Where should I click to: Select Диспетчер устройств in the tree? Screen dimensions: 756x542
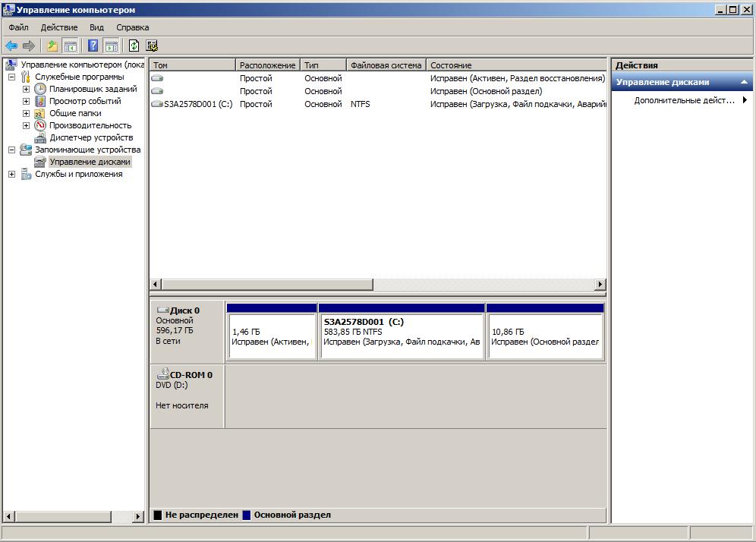tap(91, 138)
